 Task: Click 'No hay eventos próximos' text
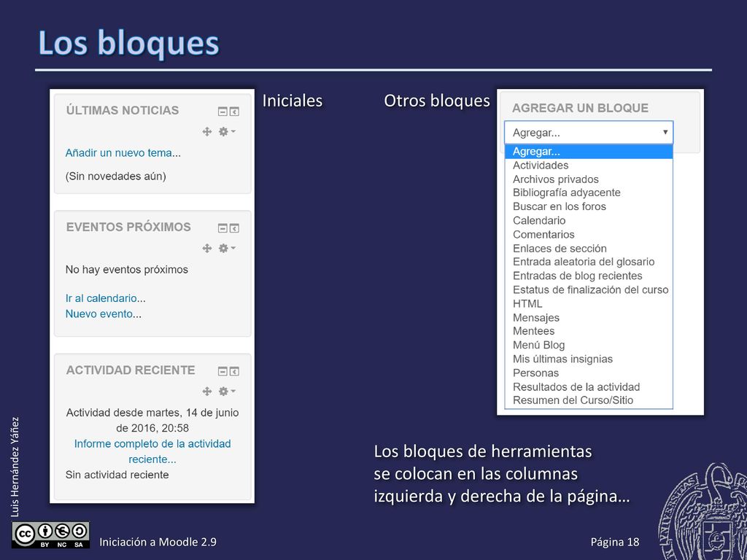click(127, 270)
